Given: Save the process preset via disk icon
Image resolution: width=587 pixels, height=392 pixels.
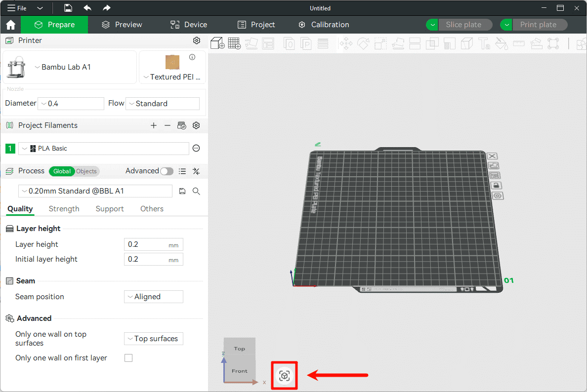Looking at the screenshot, I should [182, 191].
